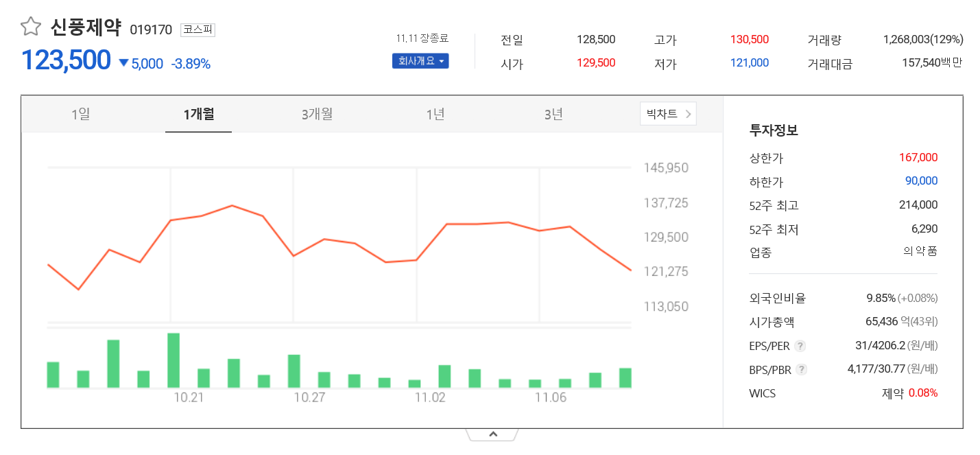Screen dimensions: 980x455
Task: Click stock code 019170
Action: tap(151, 30)
